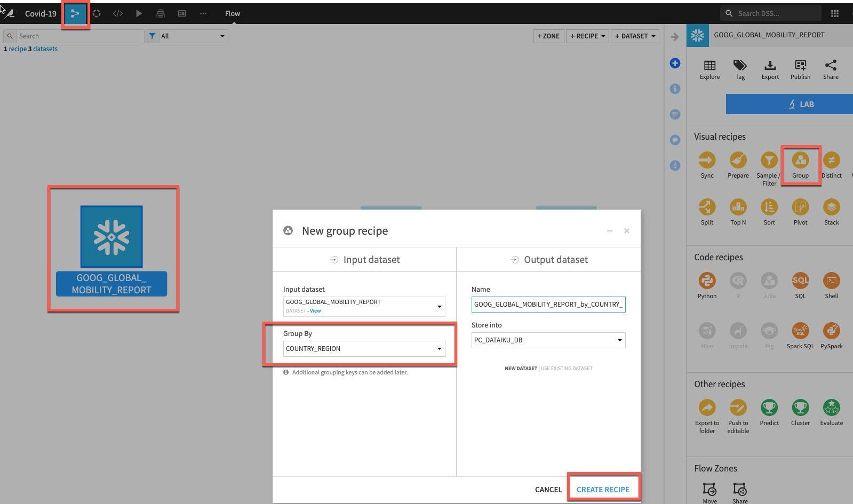Click the CANCEL button in dialog

tap(548, 490)
